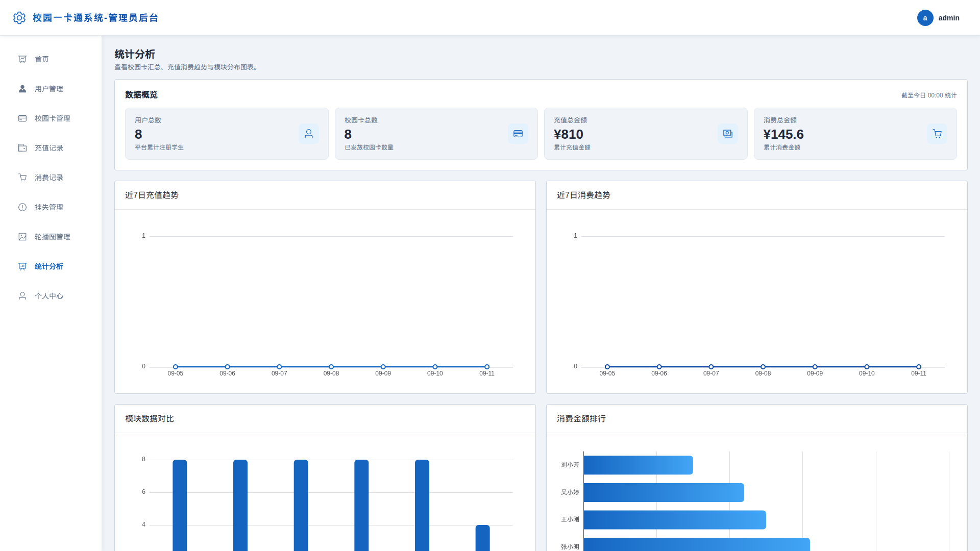
Task: Click the 平台累计注册学生 caption
Action: coord(159,147)
